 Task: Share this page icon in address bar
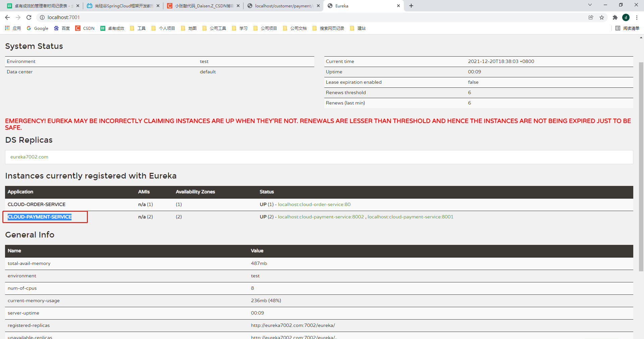(591, 17)
